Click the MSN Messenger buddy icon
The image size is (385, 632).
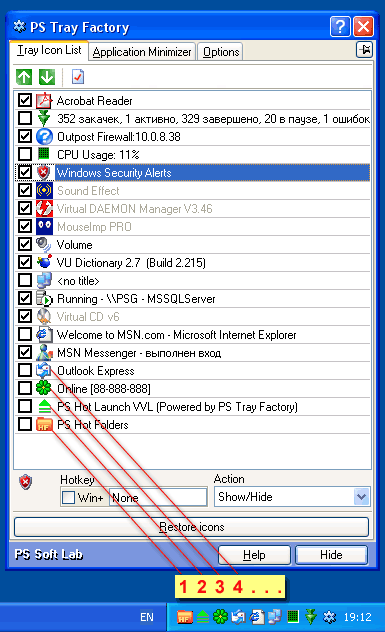(44, 353)
